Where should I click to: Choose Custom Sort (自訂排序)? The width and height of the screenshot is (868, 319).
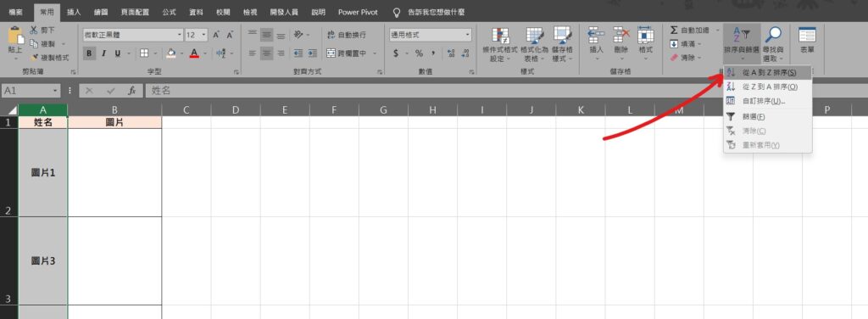pyautogui.click(x=768, y=101)
